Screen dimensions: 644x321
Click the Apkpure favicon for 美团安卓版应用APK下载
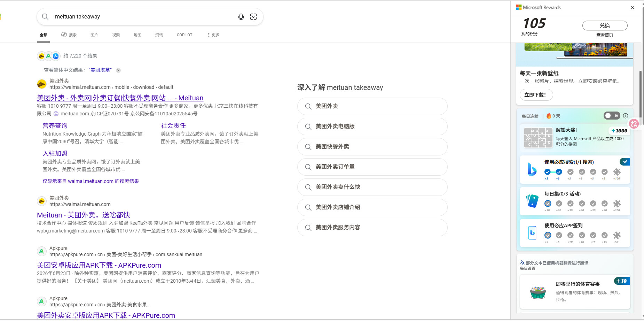click(42, 251)
